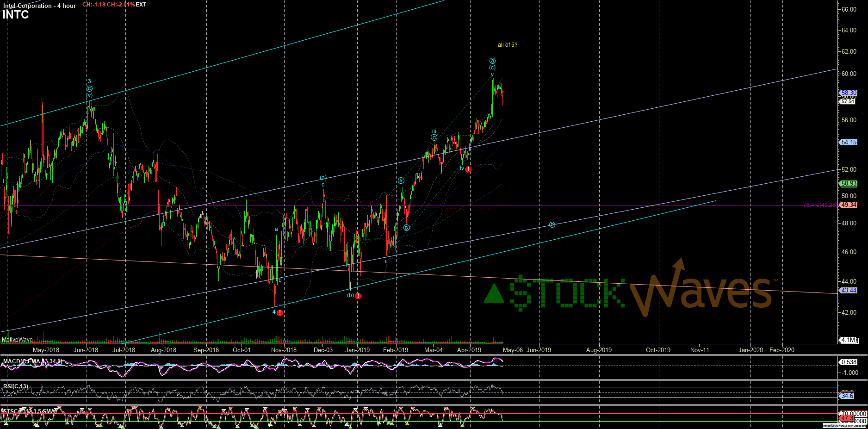The height and width of the screenshot is (429, 868).
Task: Click the red alert marker beside wave 4
Action: pos(279,313)
